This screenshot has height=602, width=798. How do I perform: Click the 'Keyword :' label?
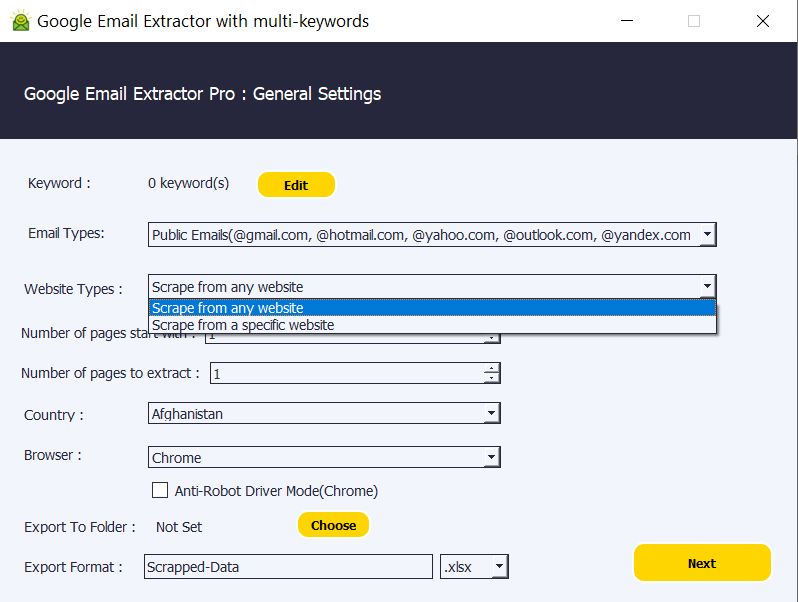(59, 183)
